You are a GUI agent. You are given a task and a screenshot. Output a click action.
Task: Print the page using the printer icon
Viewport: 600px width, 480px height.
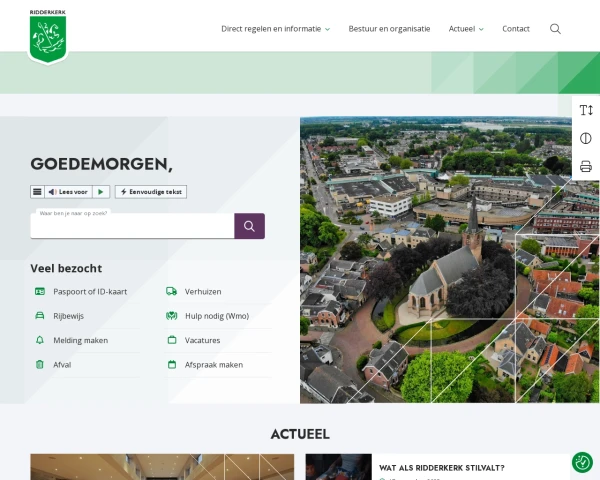[586, 166]
